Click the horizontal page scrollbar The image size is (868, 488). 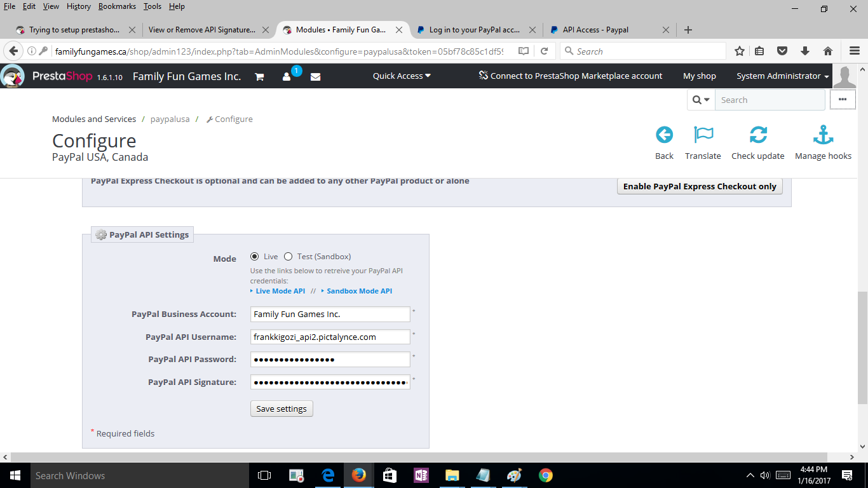coord(419,457)
